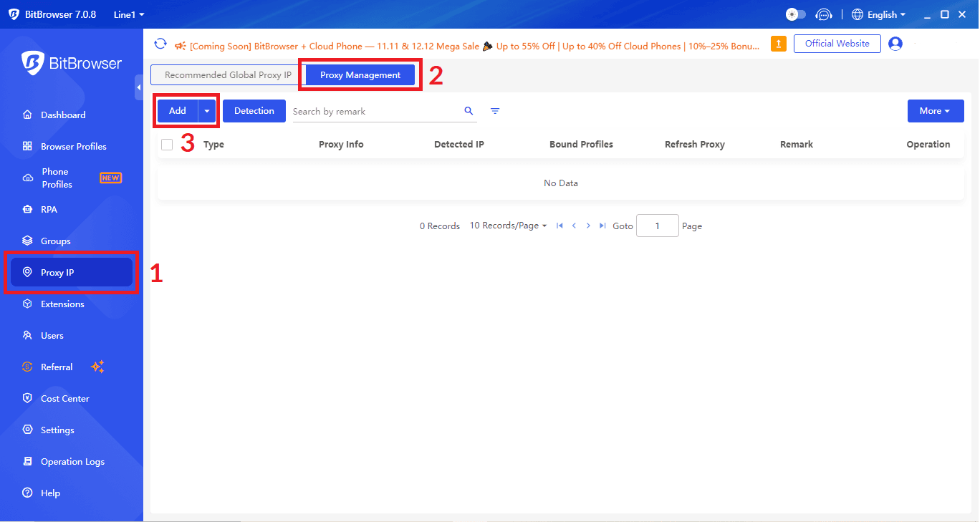Open the English language selector

[878, 14]
